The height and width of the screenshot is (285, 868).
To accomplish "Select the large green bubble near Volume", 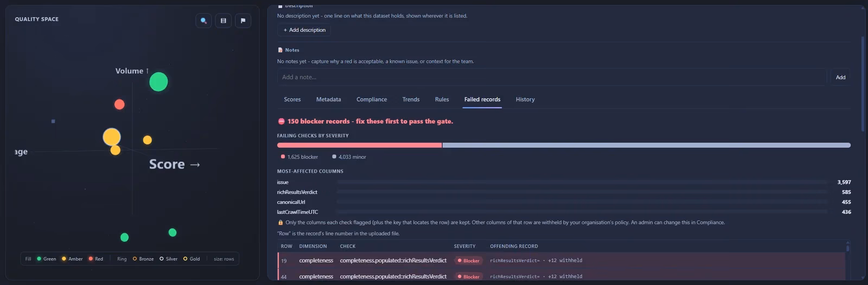I will (158, 82).
